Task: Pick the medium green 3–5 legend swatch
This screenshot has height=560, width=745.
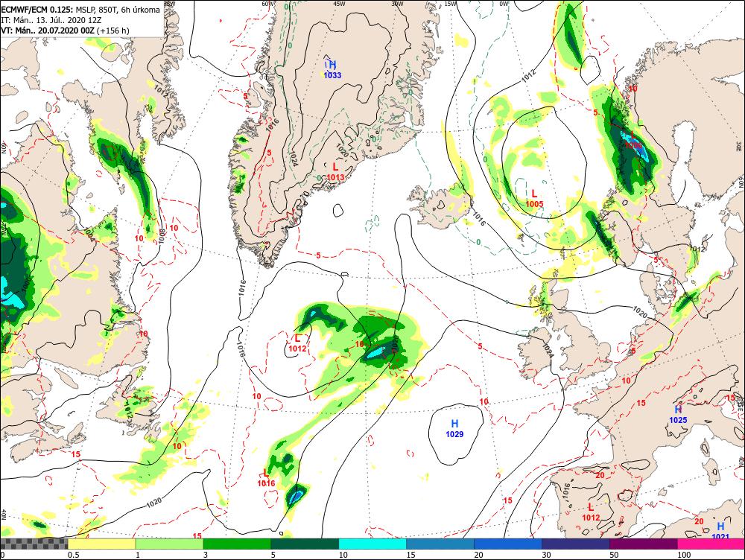Action: pyautogui.click(x=237, y=544)
